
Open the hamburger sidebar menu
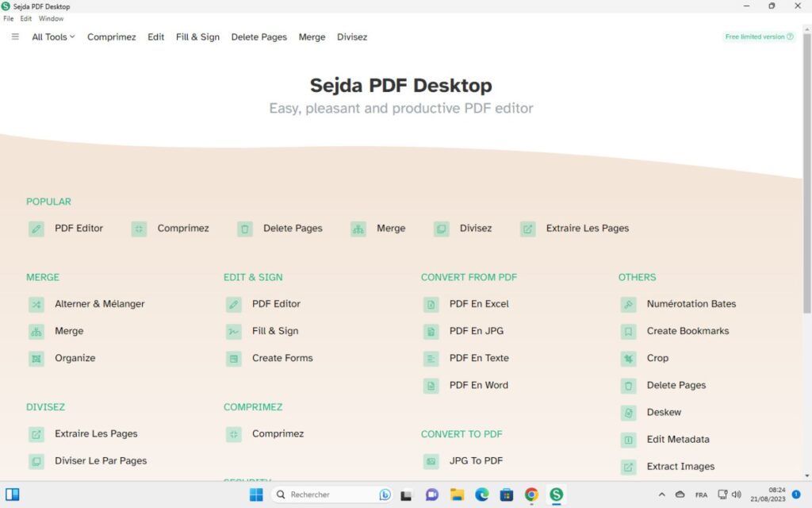[x=15, y=37]
